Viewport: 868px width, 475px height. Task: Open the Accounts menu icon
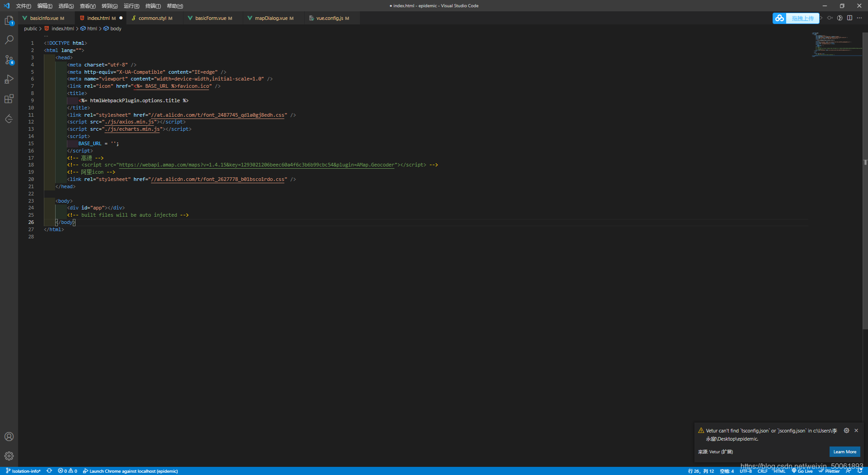[x=9, y=437]
